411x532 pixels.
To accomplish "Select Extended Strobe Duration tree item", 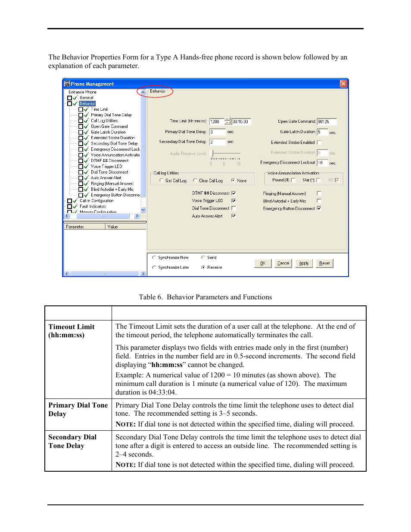I will click(x=113, y=138).
